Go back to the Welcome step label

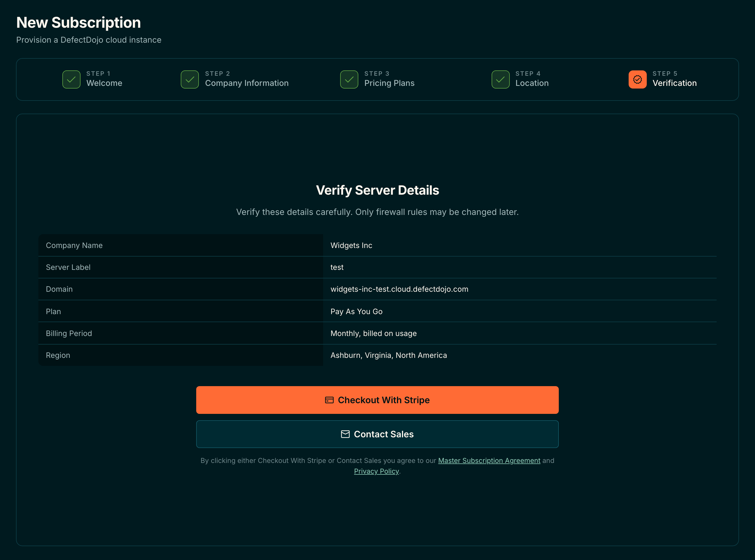click(104, 83)
